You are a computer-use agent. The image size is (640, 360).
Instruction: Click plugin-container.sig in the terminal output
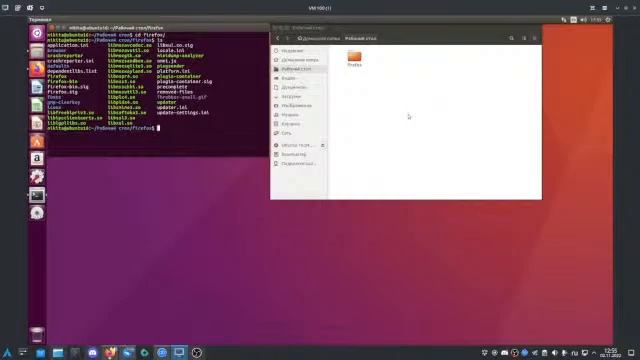(184, 82)
